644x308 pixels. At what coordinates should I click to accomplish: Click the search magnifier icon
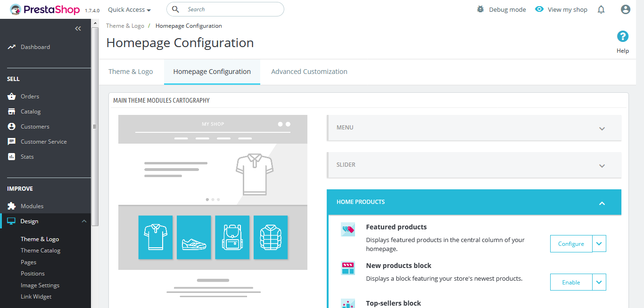175,9
